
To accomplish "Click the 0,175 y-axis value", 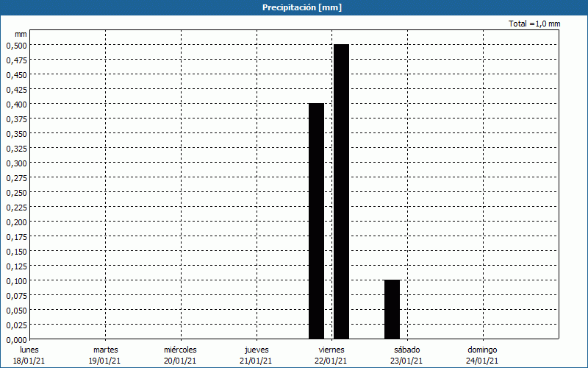I will tap(17, 236).
